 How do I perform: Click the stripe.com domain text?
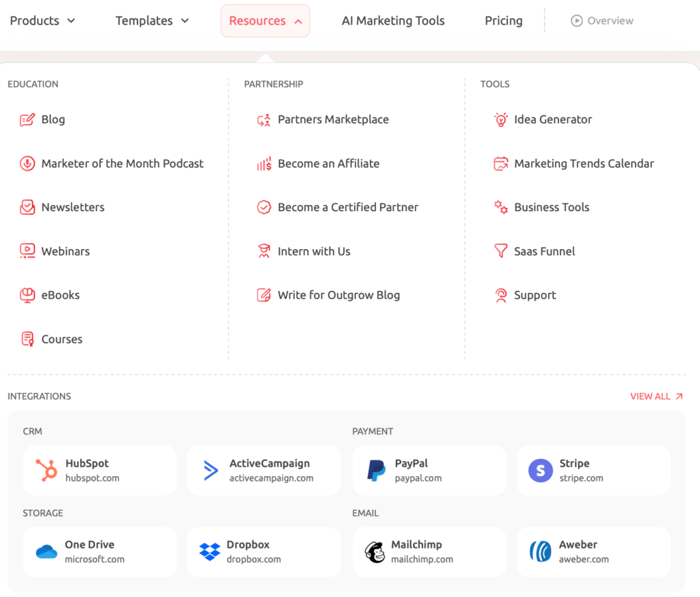click(581, 478)
